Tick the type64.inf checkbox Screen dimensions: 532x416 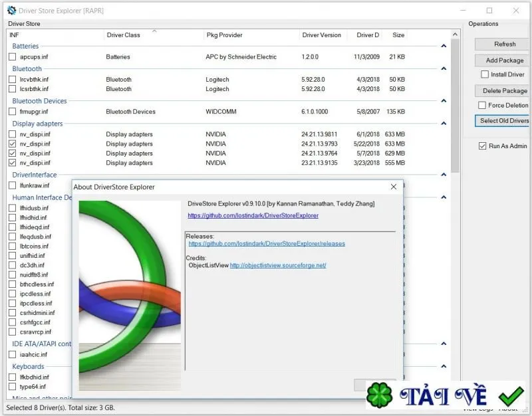(x=12, y=387)
